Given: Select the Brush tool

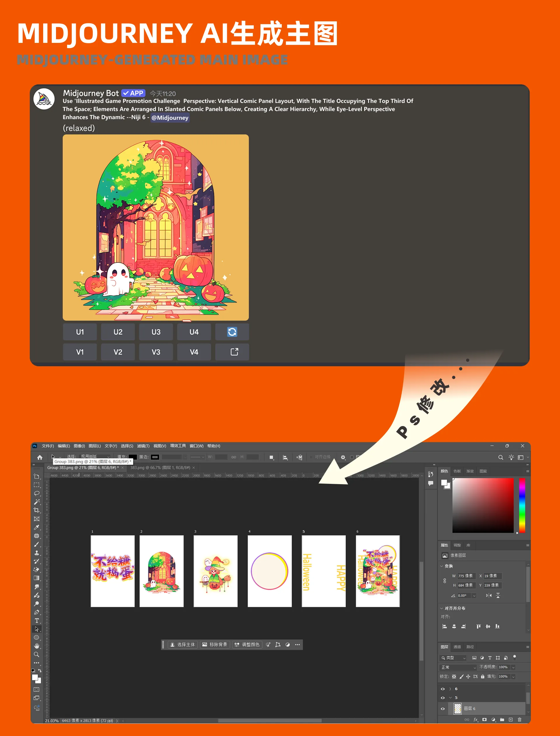Looking at the screenshot, I should 37,544.
